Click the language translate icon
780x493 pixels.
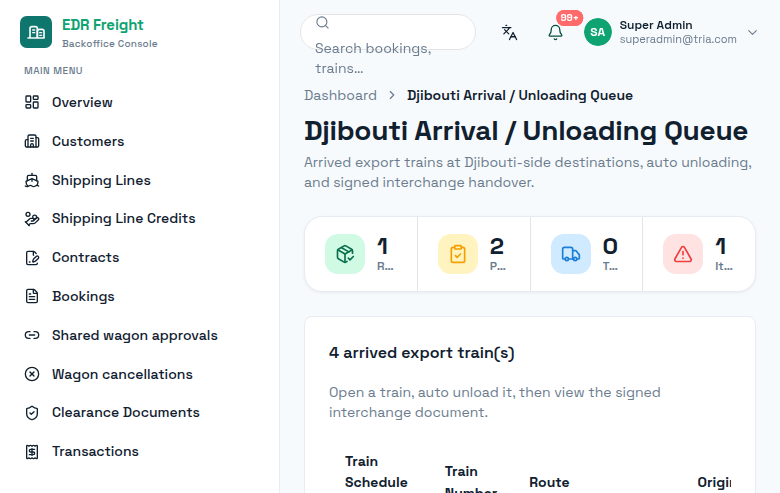click(x=509, y=32)
